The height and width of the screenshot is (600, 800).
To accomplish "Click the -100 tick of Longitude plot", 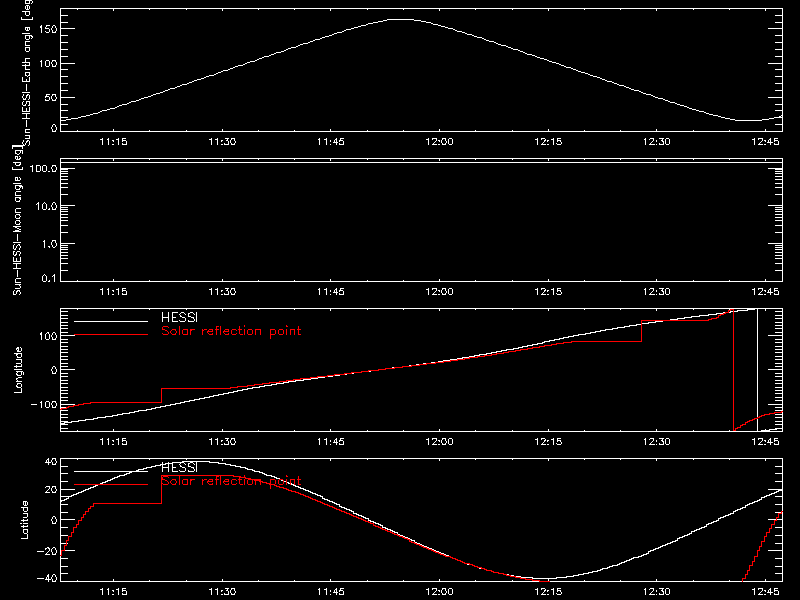I will tap(44, 404).
